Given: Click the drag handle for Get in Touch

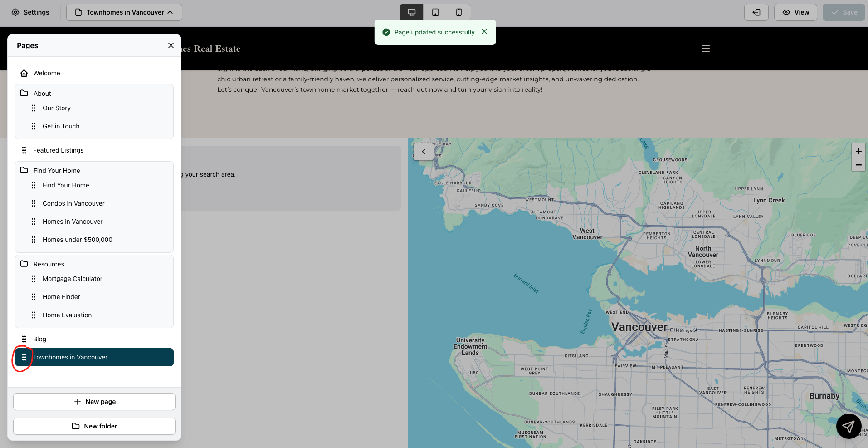Looking at the screenshot, I should [34, 126].
